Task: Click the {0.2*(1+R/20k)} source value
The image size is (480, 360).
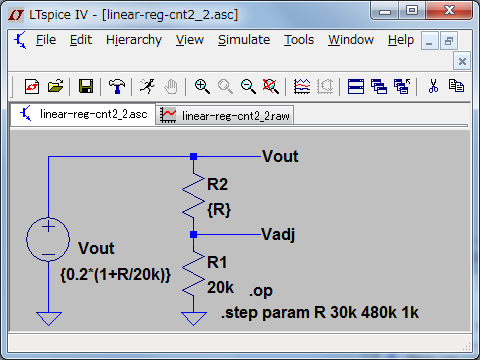Action: 115,274
